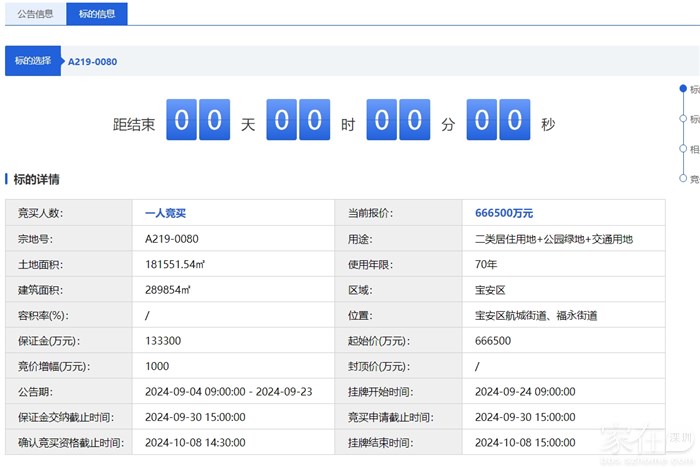Image resolution: width=700 pixels, height=468 pixels.
Task: Jump to the section marked by the 竞 anchor dot
Action: [x=683, y=178]
